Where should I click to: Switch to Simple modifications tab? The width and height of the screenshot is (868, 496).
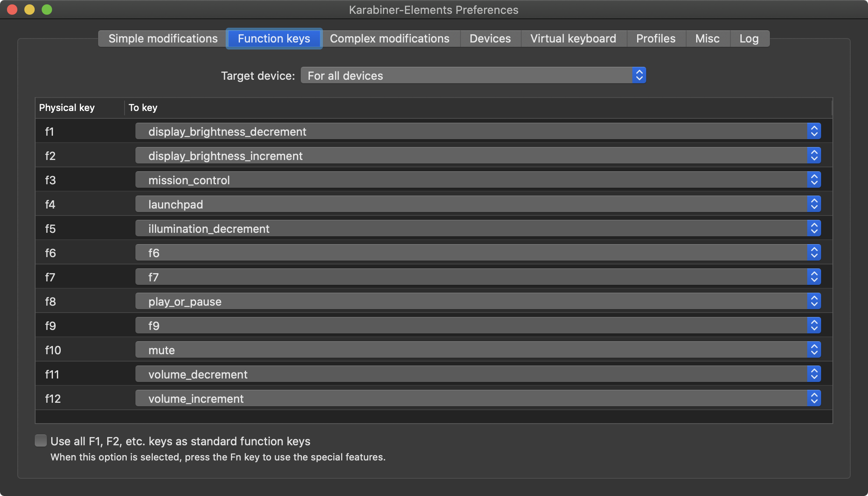click(163, 39)
